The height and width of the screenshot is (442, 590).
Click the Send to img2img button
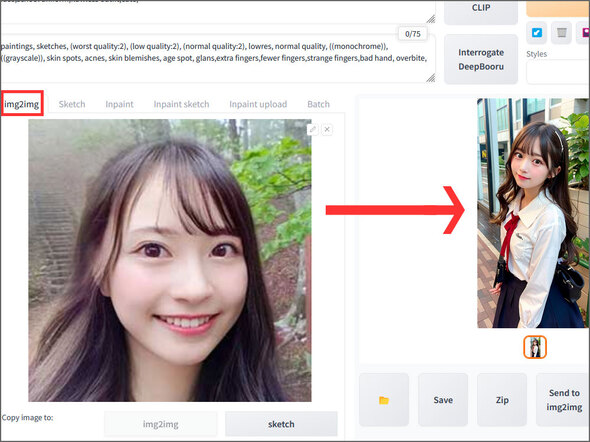(x=563, y=400)
